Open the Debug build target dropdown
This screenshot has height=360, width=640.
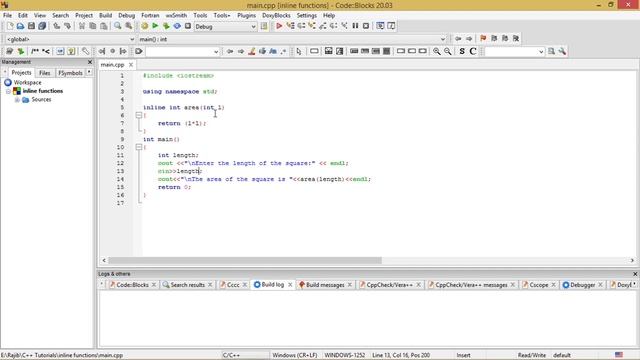tap(225, 27)
